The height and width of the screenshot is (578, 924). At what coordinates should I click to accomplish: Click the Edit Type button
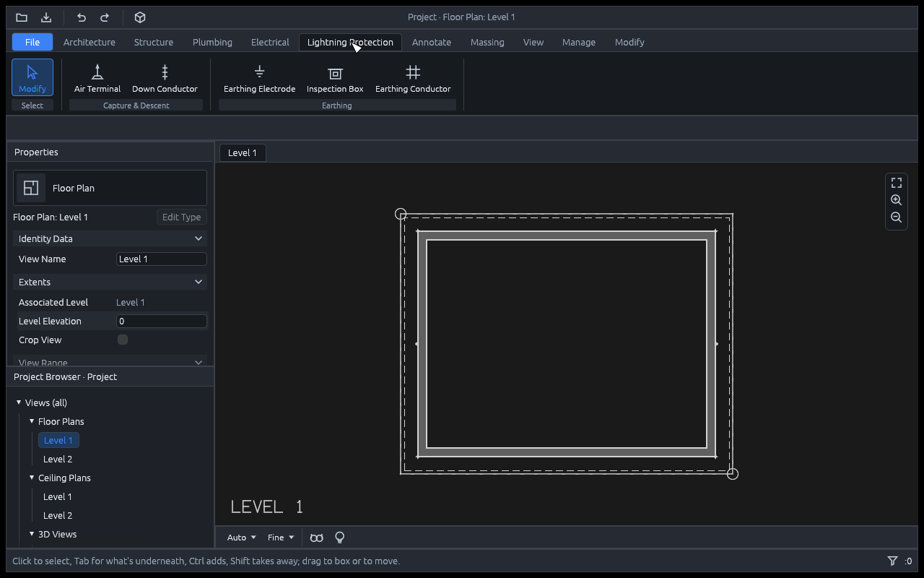(181, 217)
